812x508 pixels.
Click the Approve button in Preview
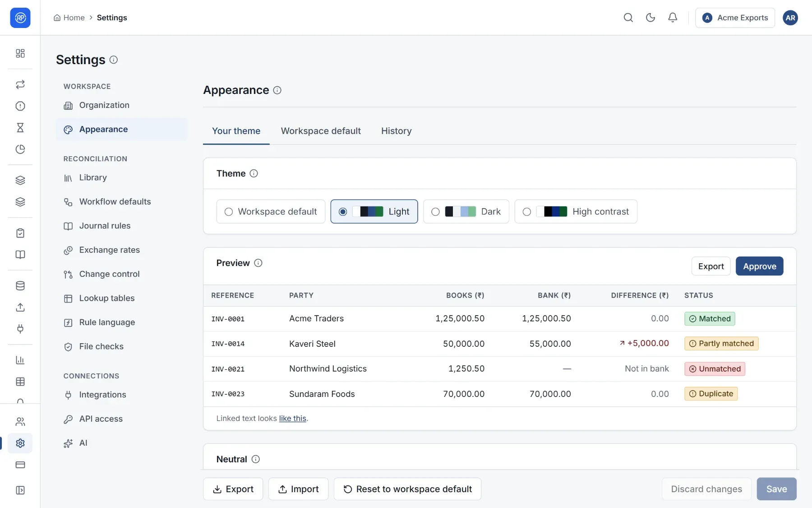(759, 266)
